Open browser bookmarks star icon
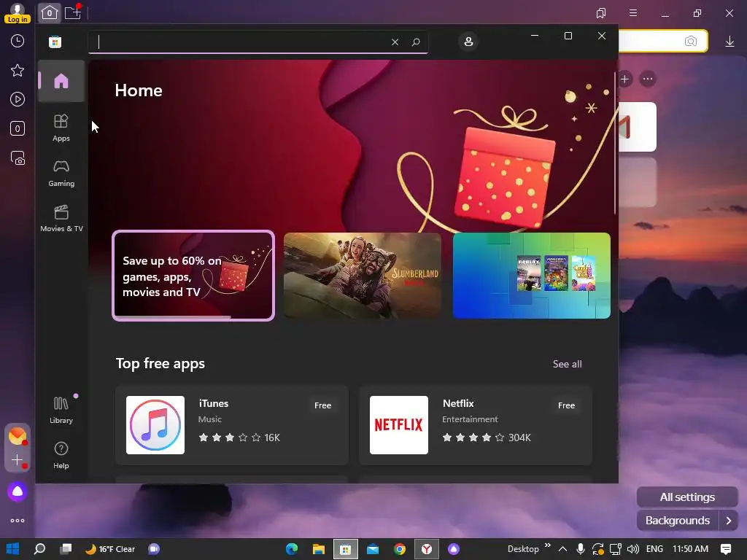This screenshot has width=747, height=560. pyautogui.click(x=18, y=71)
